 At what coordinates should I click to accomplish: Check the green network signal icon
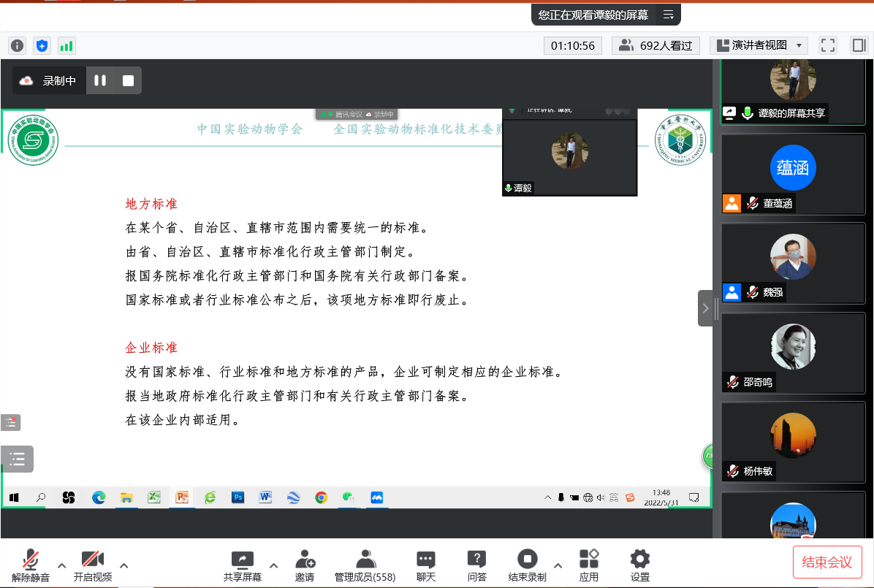pos(66,46)
